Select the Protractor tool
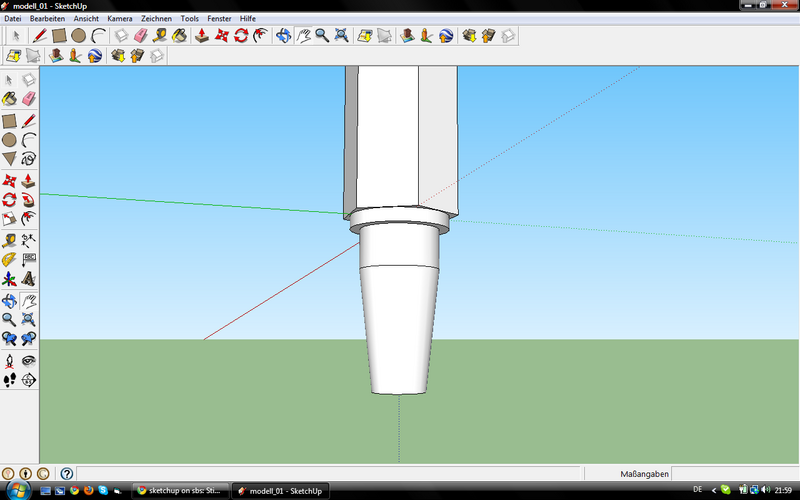The height and width of the screenshot is (500, 800). point(9,260)
